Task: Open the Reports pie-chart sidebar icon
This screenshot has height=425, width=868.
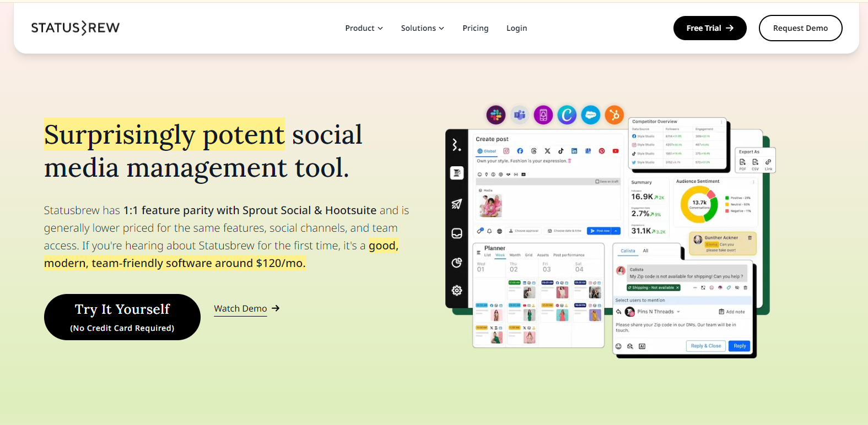Action: coord(457,263)
